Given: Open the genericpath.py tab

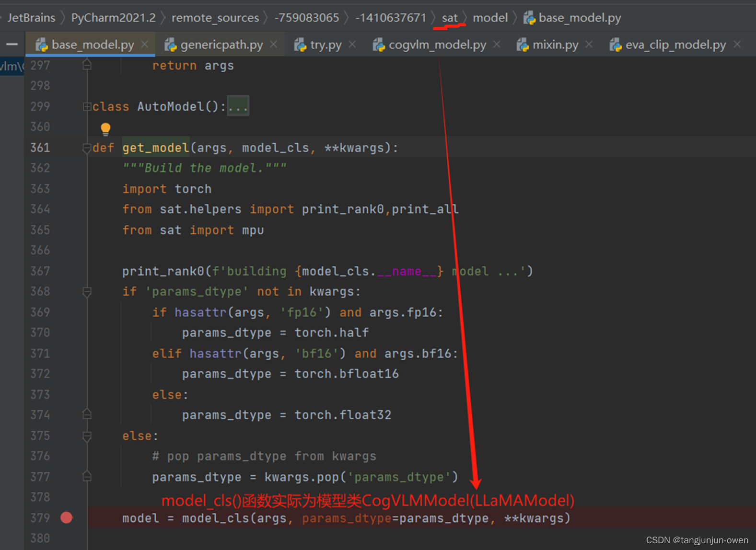Looking at the screenshot, I should pos(221,45).
